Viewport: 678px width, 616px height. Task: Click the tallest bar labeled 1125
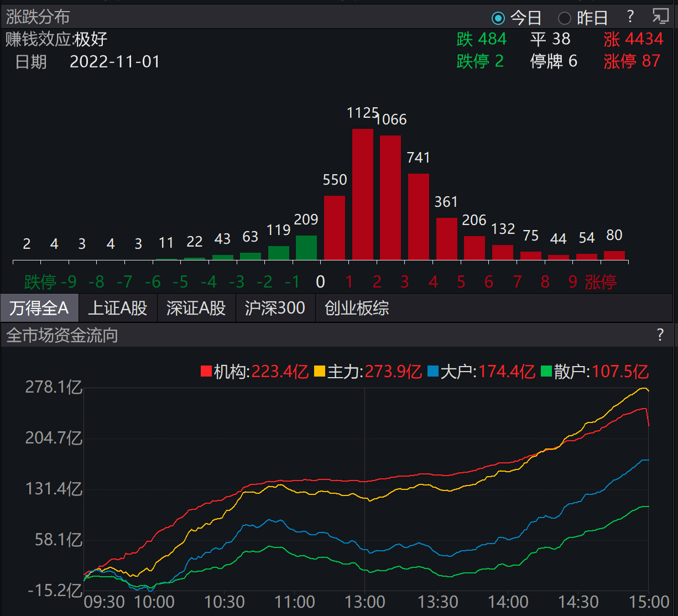point(363,194)
